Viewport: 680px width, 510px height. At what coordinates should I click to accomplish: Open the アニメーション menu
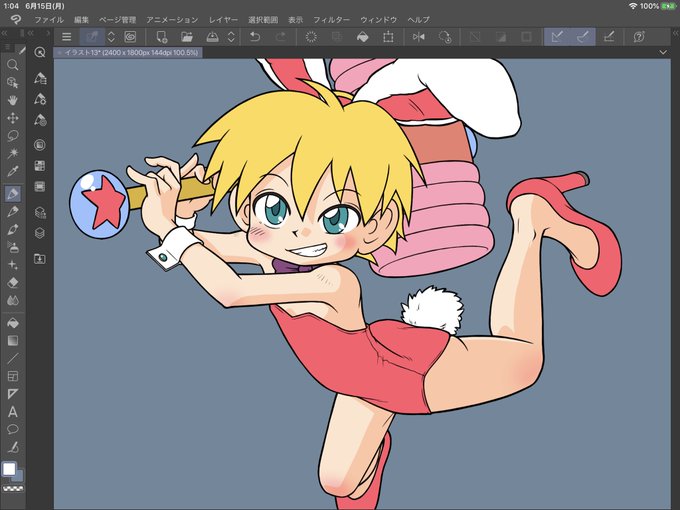pyautogui.click(x=172, y=20)
